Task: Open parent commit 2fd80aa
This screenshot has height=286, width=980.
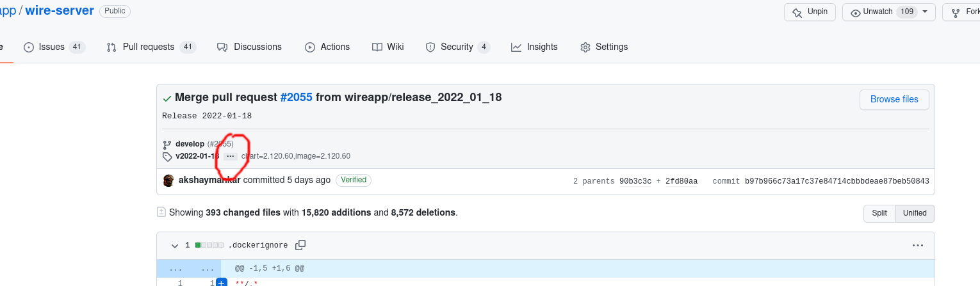Action: (x=682, y=181)
